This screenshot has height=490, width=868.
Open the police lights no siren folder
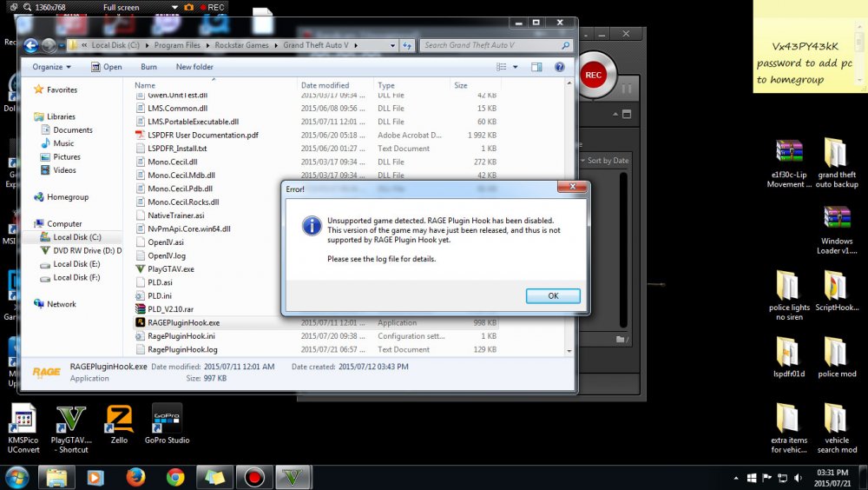coord(789,296)
